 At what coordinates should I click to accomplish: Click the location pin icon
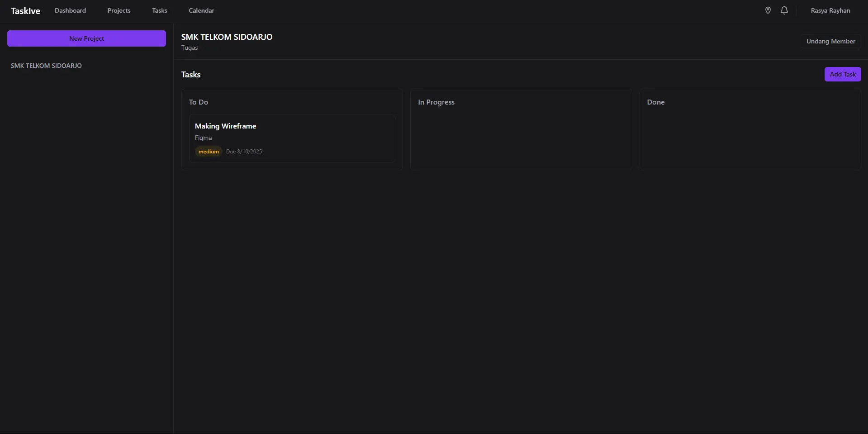coord(768,10)
